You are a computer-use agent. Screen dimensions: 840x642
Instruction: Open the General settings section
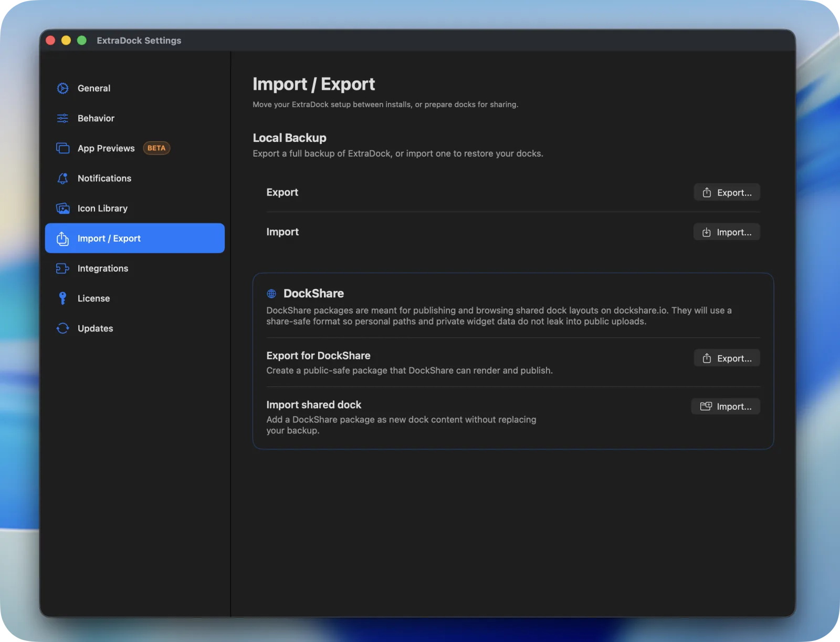coord(134,88)
